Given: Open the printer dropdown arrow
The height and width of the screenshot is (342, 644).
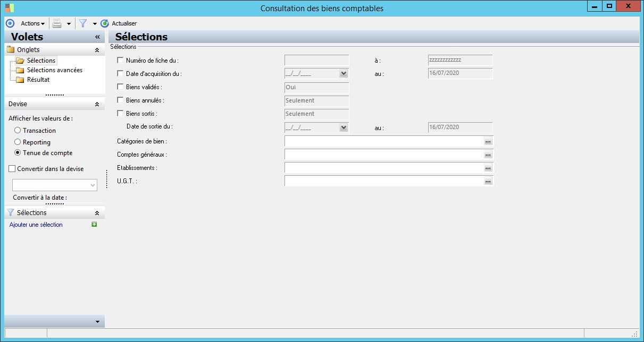Looking at the screenshot, I should [69, 24].
